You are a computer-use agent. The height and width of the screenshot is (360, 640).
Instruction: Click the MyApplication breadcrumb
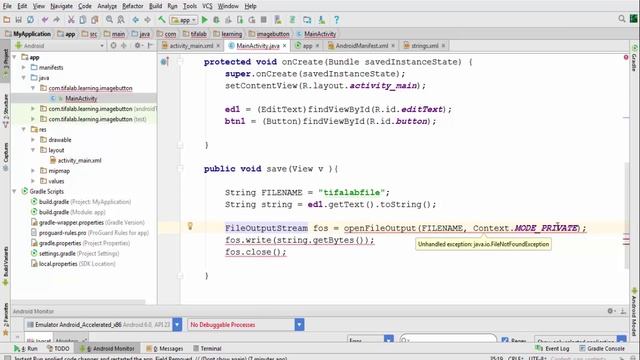pyautogui.click(x=28, y=34)
